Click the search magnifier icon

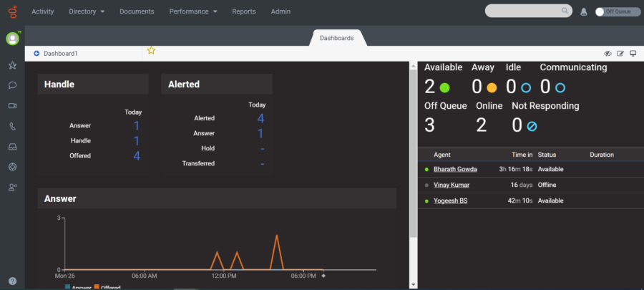(x=565, y=11)
